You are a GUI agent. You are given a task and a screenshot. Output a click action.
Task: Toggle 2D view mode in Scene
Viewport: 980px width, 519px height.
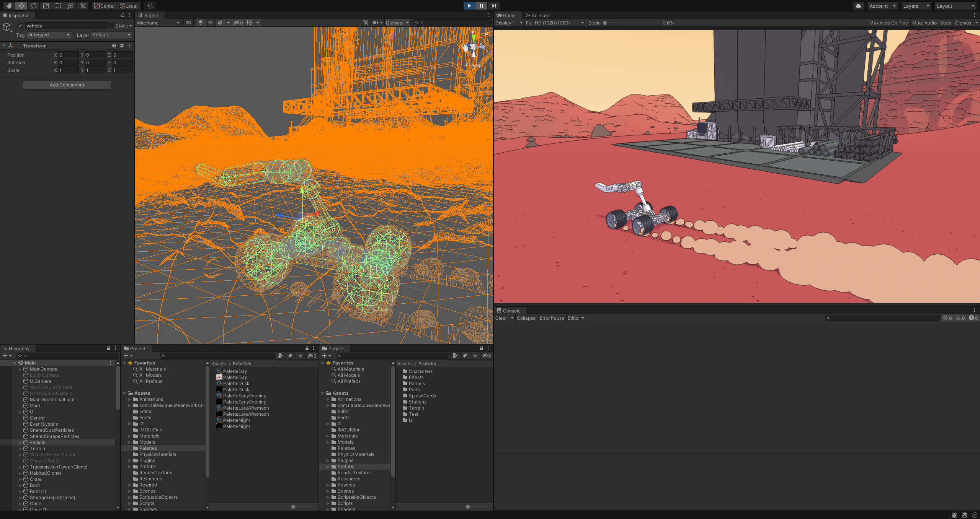188,23
